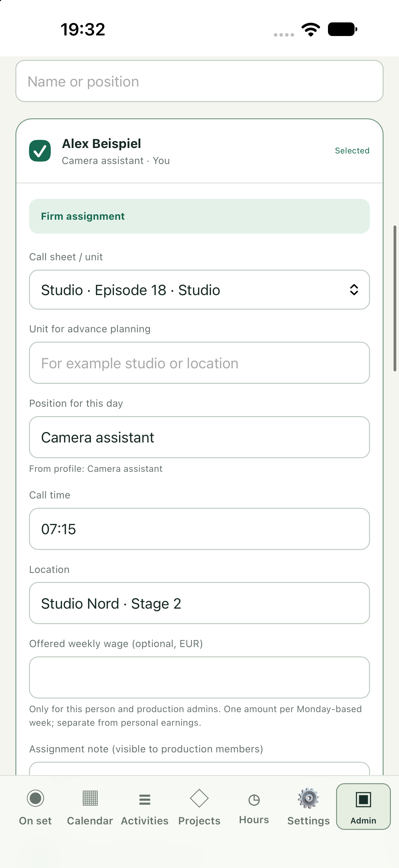Tap the Hours clock icon
This screenshot has height=868, width=399.
click(x=254, y=800)
